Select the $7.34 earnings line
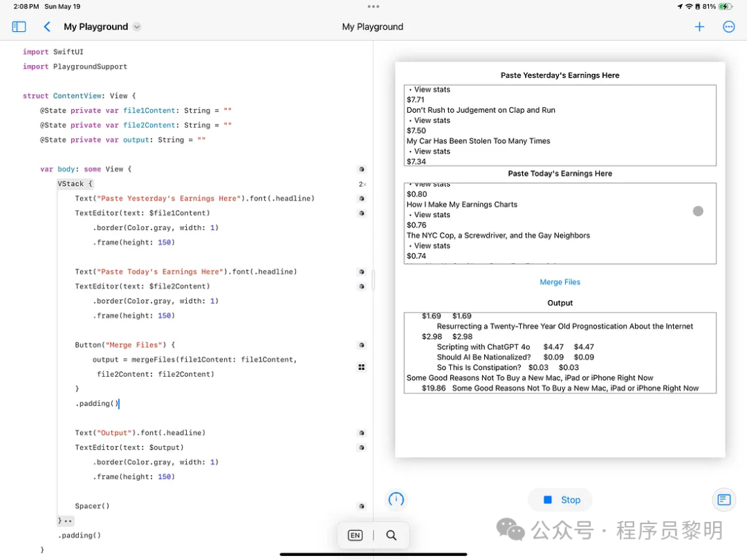 click(x=416, y=161)
